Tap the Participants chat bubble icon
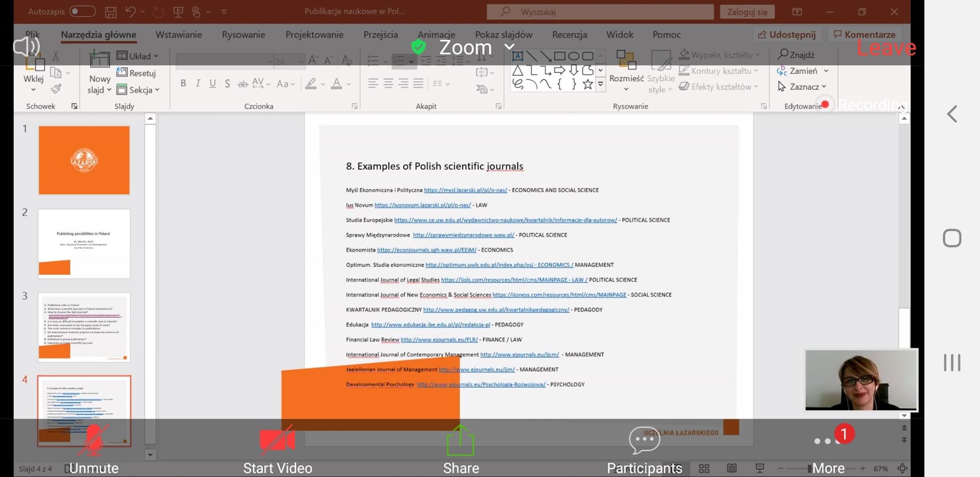This screenshot has height=477, width=980. tap(645, 440)
